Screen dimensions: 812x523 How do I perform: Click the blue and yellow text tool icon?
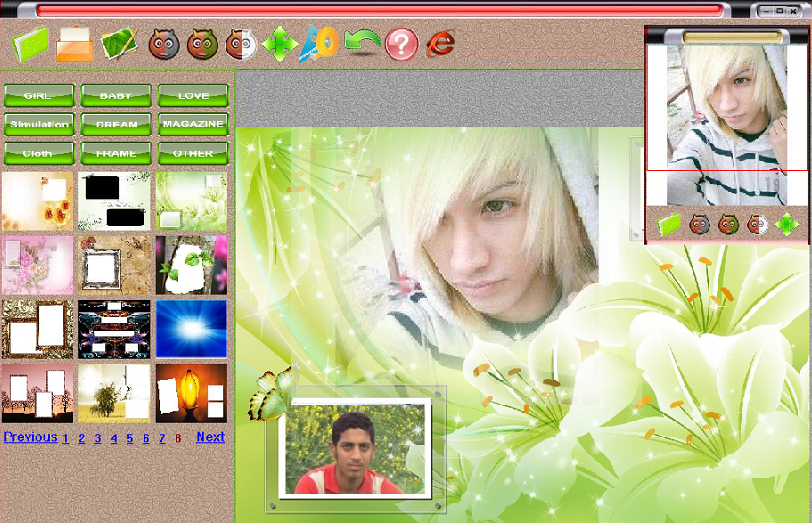point(318,44)
